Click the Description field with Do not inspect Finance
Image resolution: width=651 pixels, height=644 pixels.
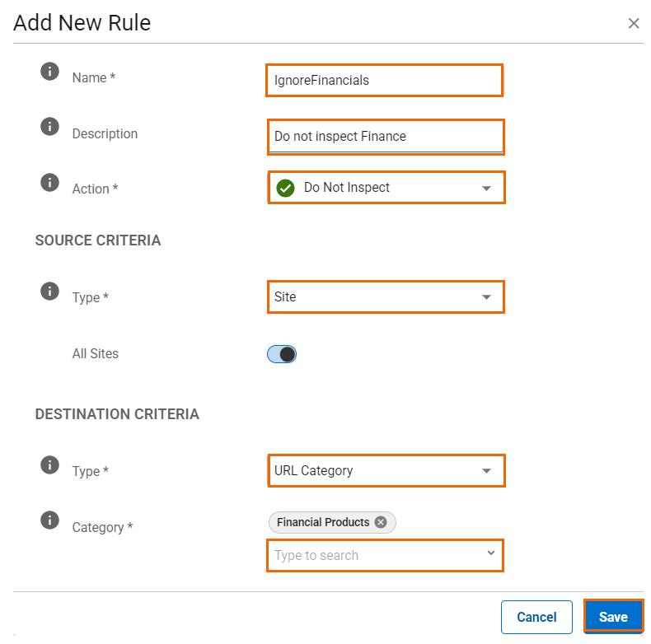386,137
